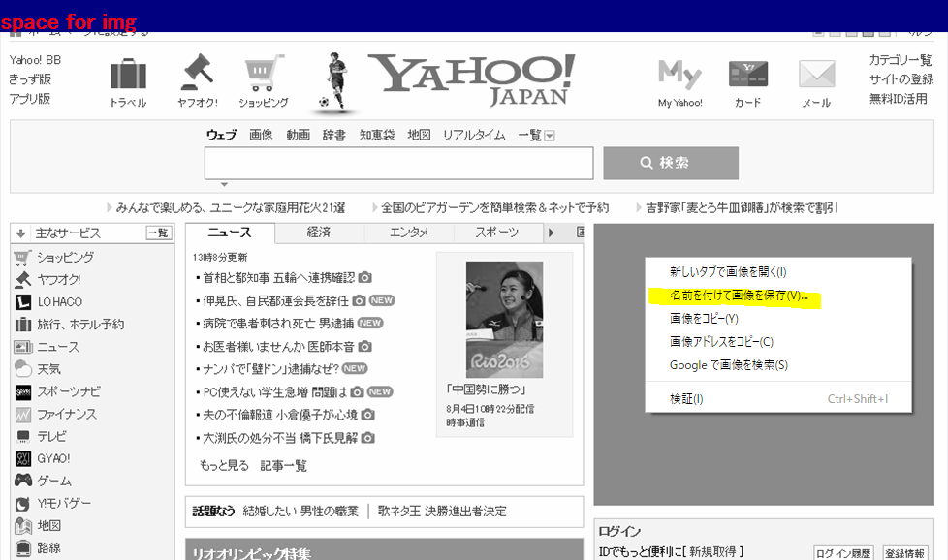Viewport: 948px width, 560px height.
Task: Click sidebar 路線 train icon
Action: tap(22, 548)
